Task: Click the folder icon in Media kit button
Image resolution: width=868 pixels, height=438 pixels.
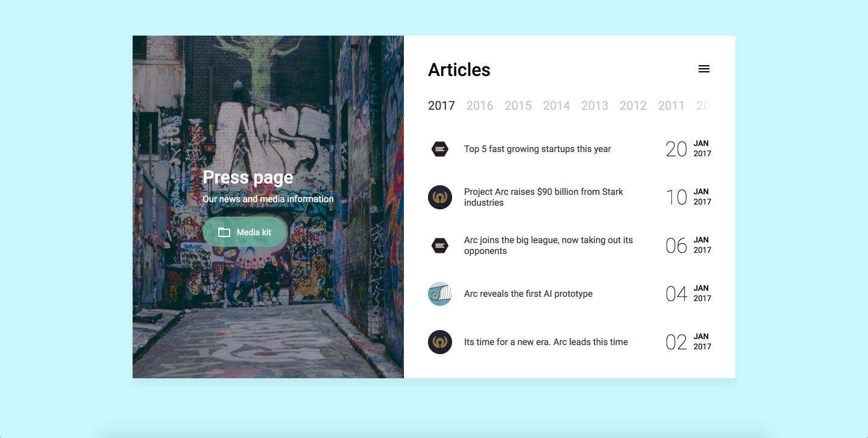Action: coord(224,232)
